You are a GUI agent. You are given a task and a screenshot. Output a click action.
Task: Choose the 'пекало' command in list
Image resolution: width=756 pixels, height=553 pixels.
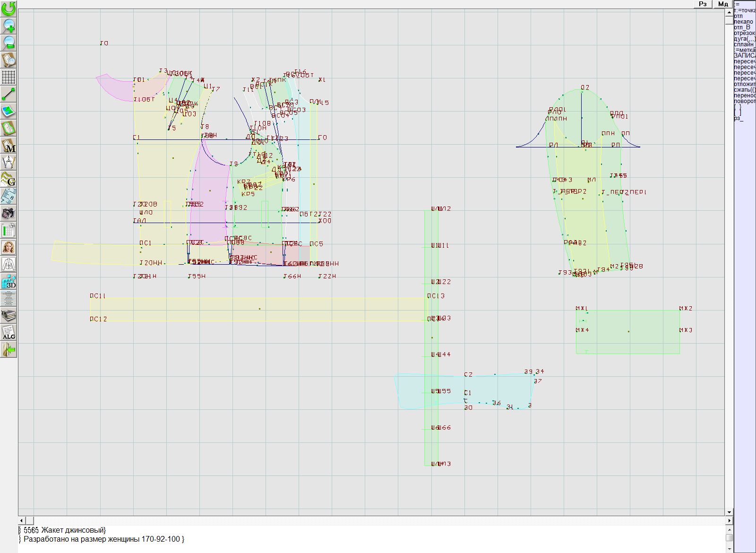click(744, 22)
